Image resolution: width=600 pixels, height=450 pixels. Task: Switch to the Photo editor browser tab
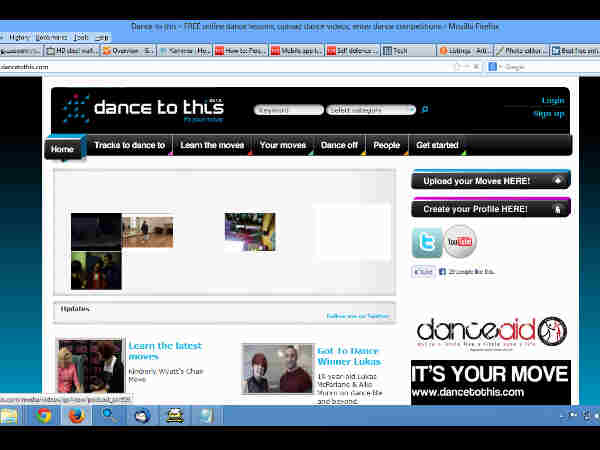(x=520, y=51)
